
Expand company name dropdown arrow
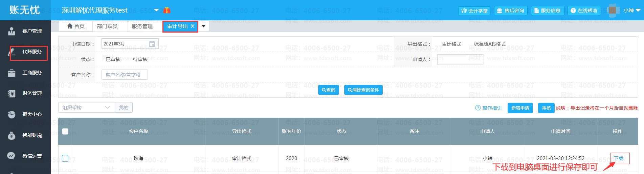pos(156,10)
